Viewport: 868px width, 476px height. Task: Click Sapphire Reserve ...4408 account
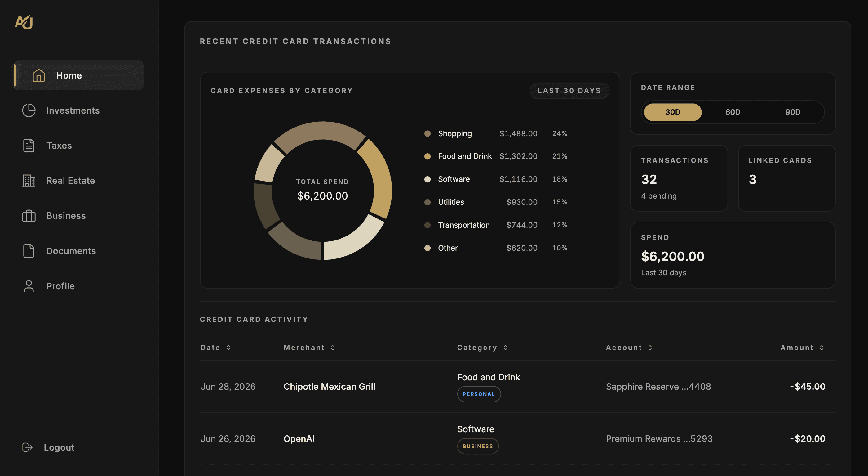coord(658,387)
